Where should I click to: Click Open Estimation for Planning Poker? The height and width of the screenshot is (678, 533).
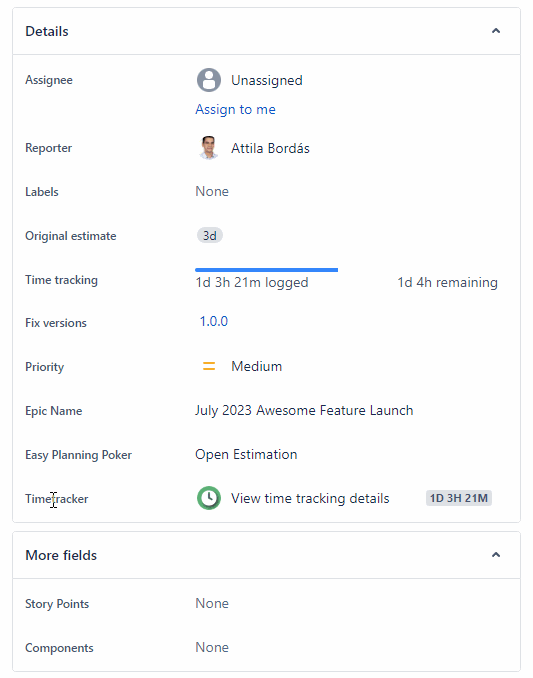click(x=246, y=454)
